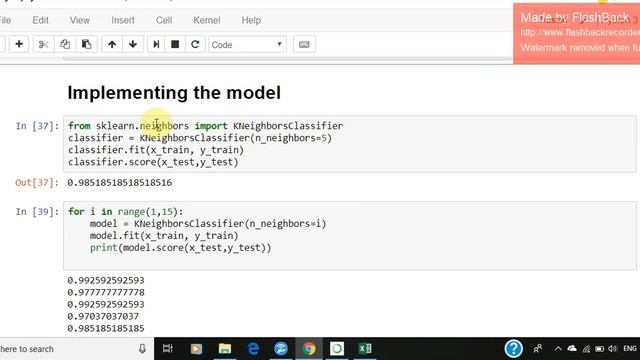Viewport: 640px width, 360px height.
Task: Click the line 'classifier.fit(x_train, y_train)'
Action: (x=156, y=150)
